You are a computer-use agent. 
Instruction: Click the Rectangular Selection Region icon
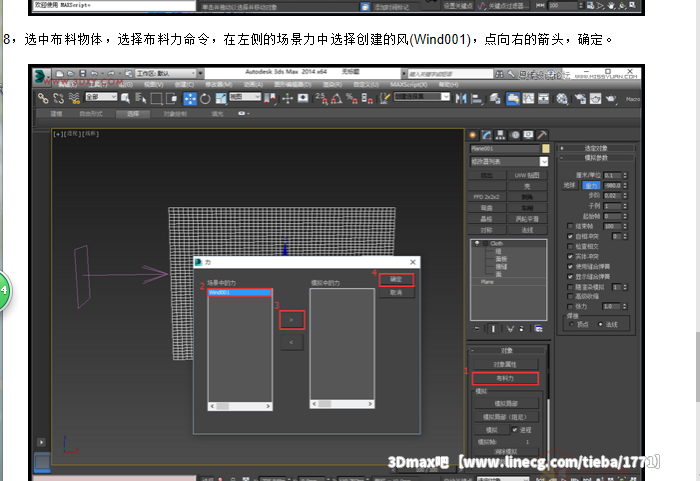click(x=156, y=99)
